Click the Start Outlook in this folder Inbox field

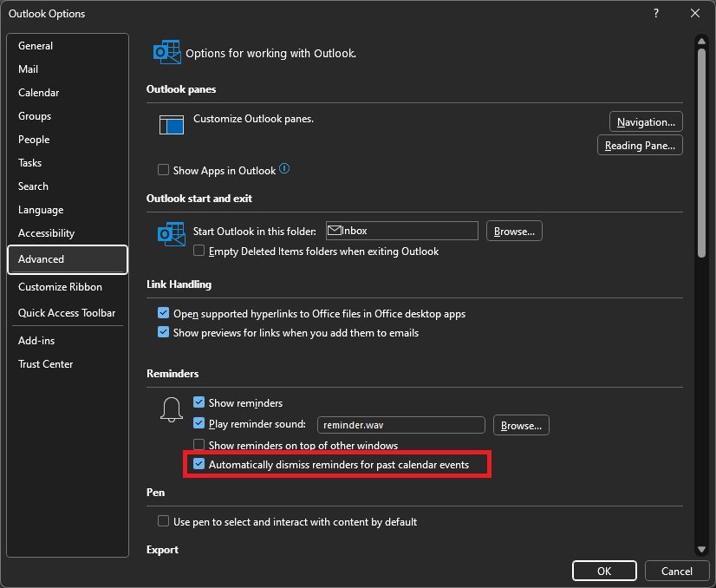pyautogui.click(x=402, y=231)
